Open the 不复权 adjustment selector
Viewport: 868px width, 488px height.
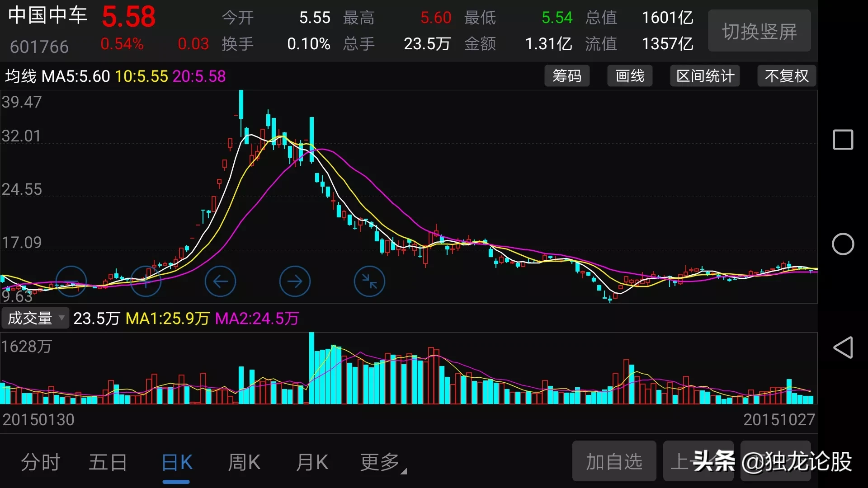tap(786, 76)
